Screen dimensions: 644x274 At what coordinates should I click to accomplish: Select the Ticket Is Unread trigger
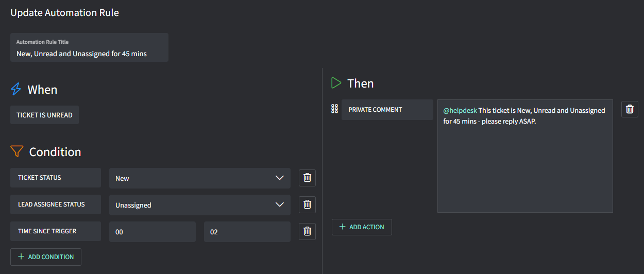click(44, 115)
